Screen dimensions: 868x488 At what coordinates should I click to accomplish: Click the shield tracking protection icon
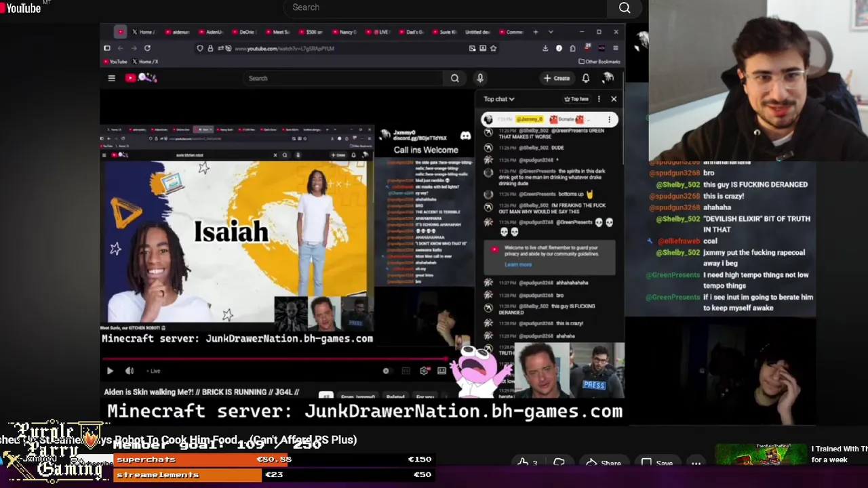(199, 48)
